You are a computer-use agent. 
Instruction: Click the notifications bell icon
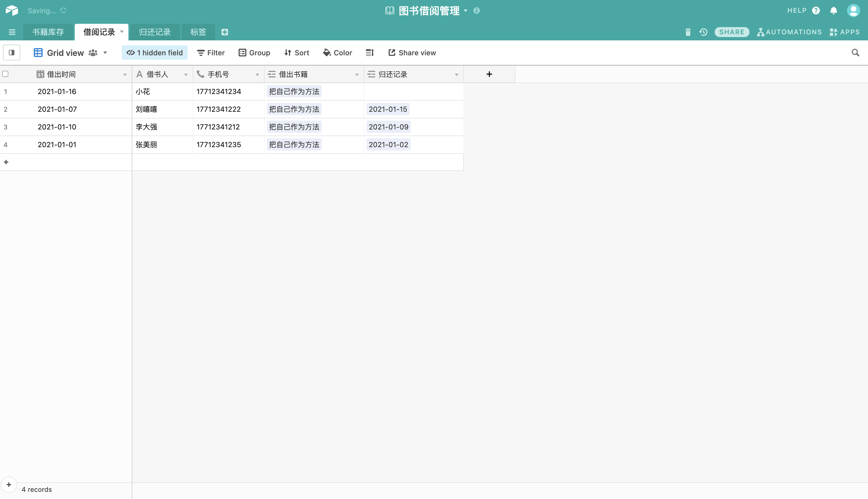(x=833, y=11)
